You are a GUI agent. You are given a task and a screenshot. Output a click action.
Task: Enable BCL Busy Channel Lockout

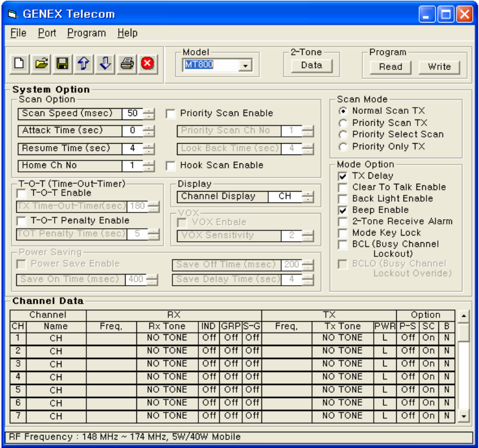343,245
